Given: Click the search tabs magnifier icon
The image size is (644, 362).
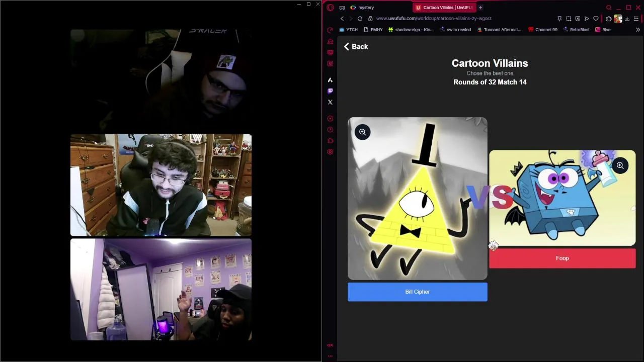Looking at the screenshot, I should tap(609, 8).
